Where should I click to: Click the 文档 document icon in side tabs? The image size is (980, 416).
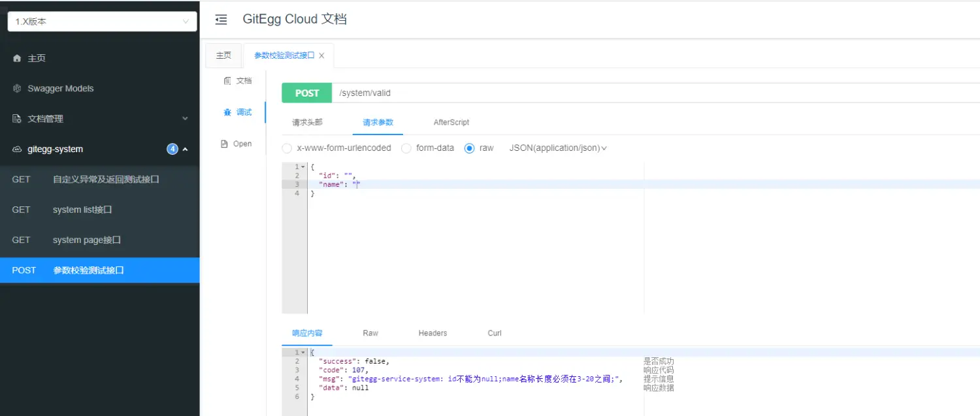(x=227, y=81)
